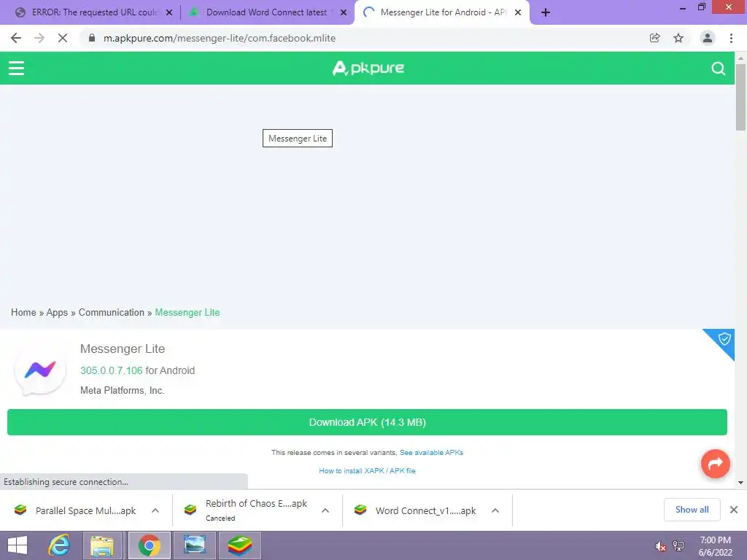Open the Chrome profile avatar menu

[x=708, y=38]
